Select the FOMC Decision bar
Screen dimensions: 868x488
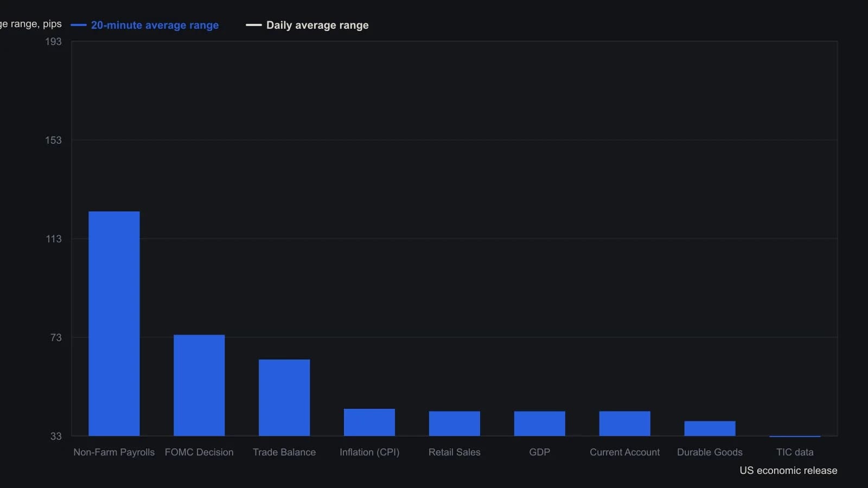pos(199,386)
